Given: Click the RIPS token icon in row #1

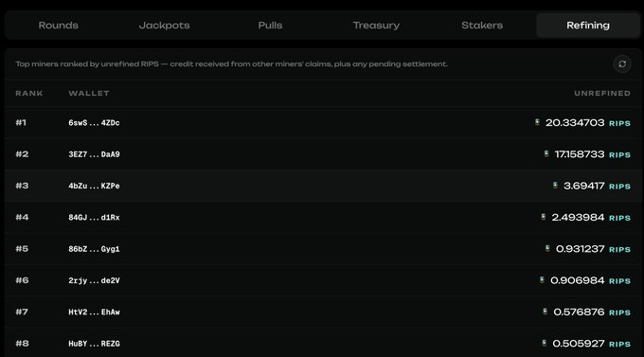Looking at the screenshot, I should (537, 122).
